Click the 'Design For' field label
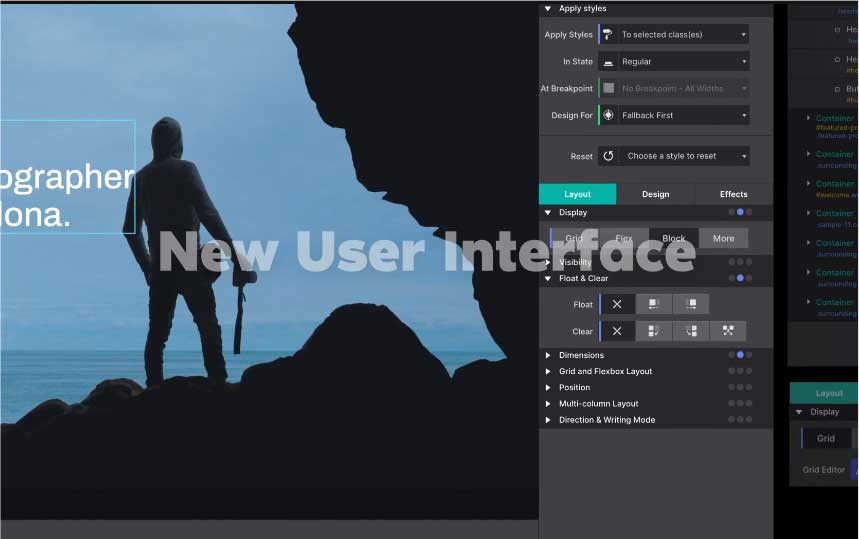The width and height of the screenshot is (859, 539). pos(572,115)
